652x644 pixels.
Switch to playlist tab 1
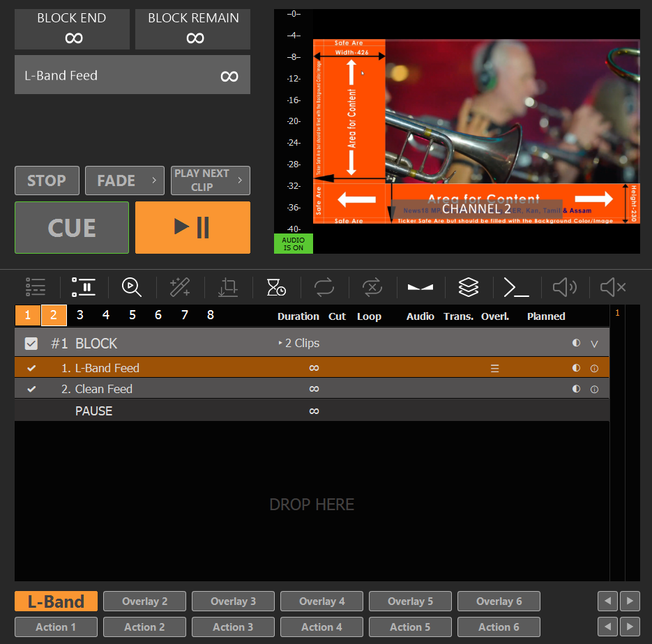pos(27,315)
